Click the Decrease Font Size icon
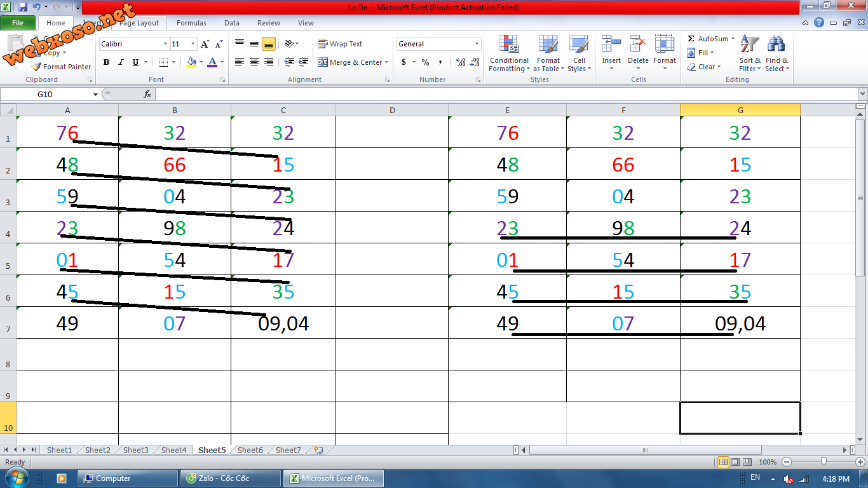Screen dimensions: 868x488 click(219, 44)
